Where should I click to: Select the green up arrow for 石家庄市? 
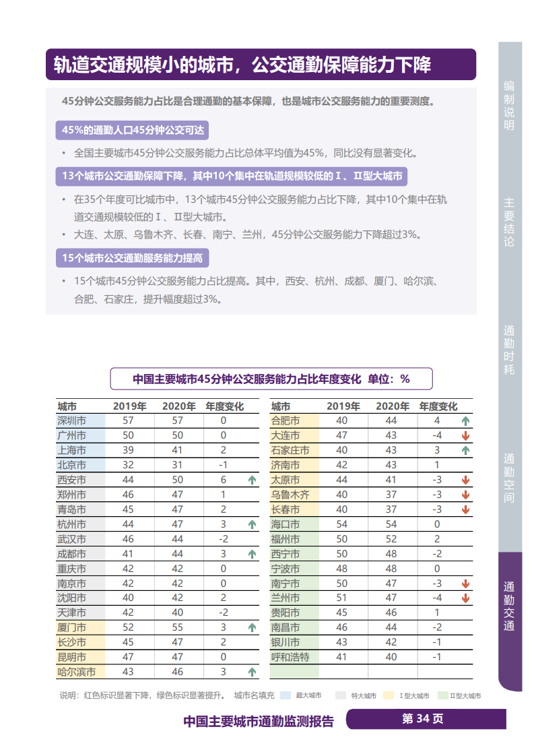tap(465, 450)
